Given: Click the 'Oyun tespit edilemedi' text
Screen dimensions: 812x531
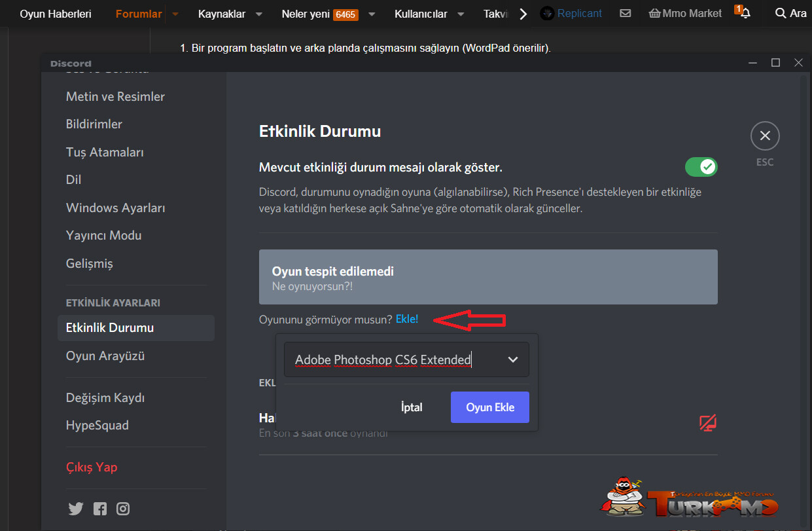Looking at the screenshot, I should [x=333, y=271].
